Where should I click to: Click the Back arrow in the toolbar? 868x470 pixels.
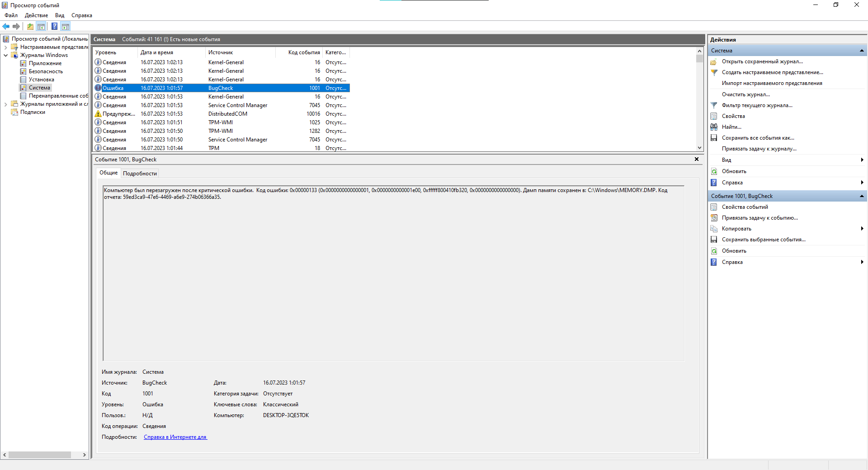pyautogui.click(x=6, y=27)
